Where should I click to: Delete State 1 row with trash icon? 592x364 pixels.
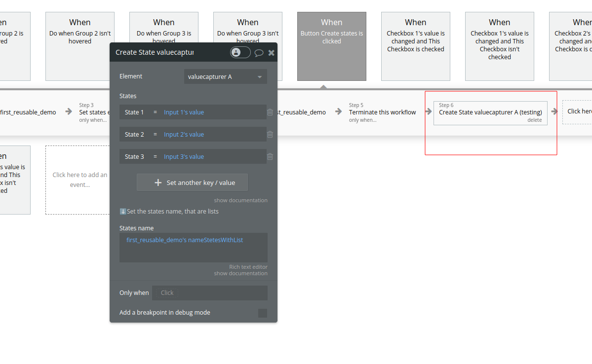click(270, 112)
